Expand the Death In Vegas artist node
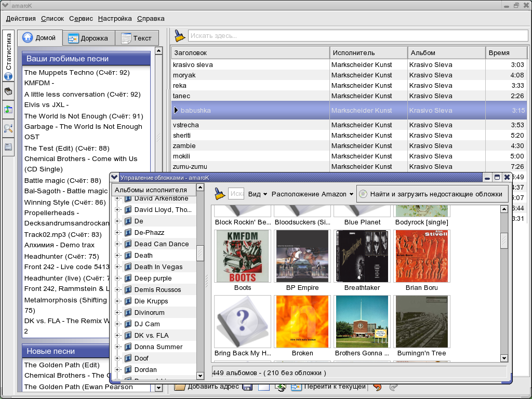 (117, 267)
